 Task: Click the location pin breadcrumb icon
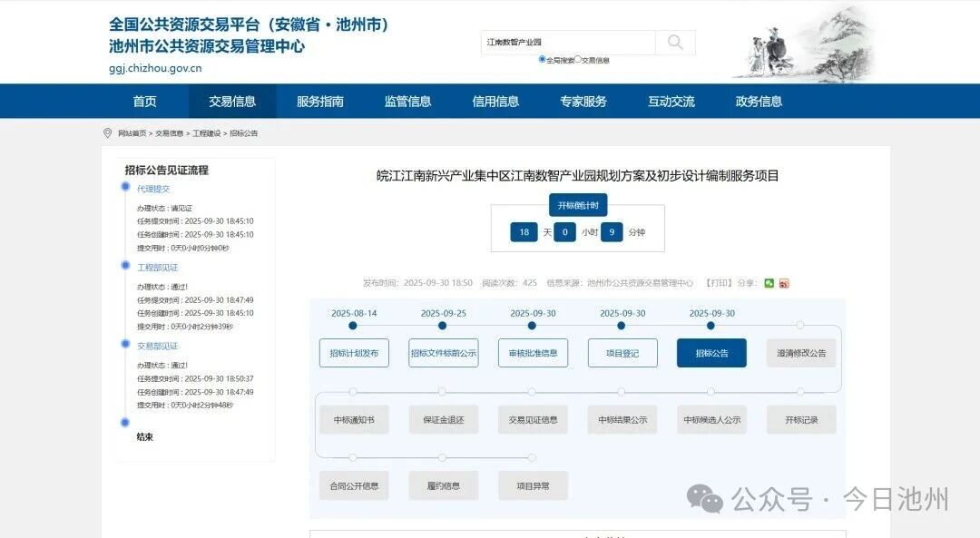point(108,133)
